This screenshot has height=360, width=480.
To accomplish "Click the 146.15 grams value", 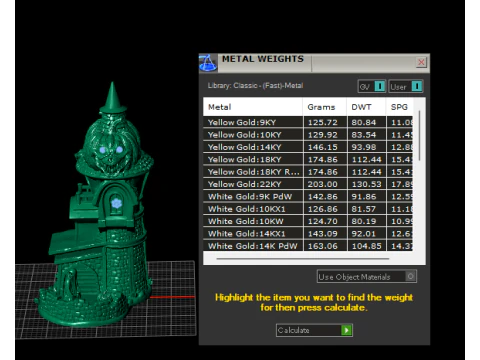I will click(323, 147).
